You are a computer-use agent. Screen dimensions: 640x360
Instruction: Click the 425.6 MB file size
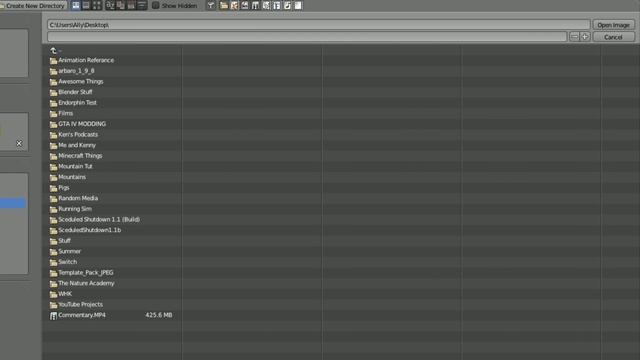click(159, 315)
